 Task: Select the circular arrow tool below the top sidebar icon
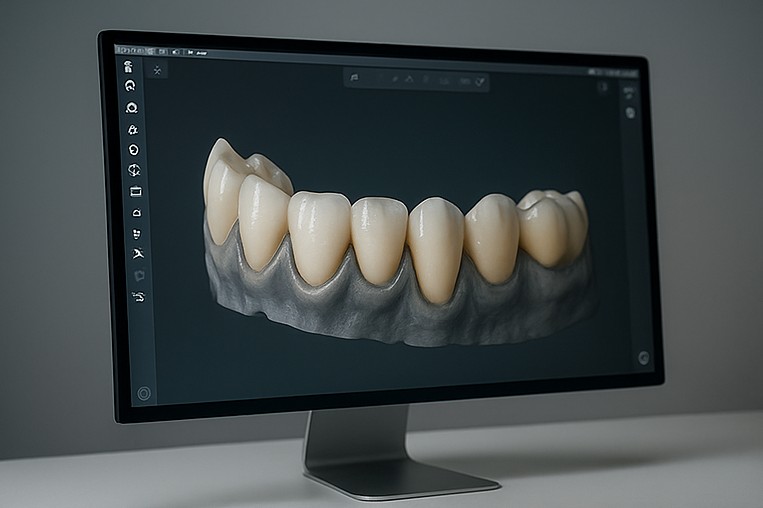[x=130, y=87]
